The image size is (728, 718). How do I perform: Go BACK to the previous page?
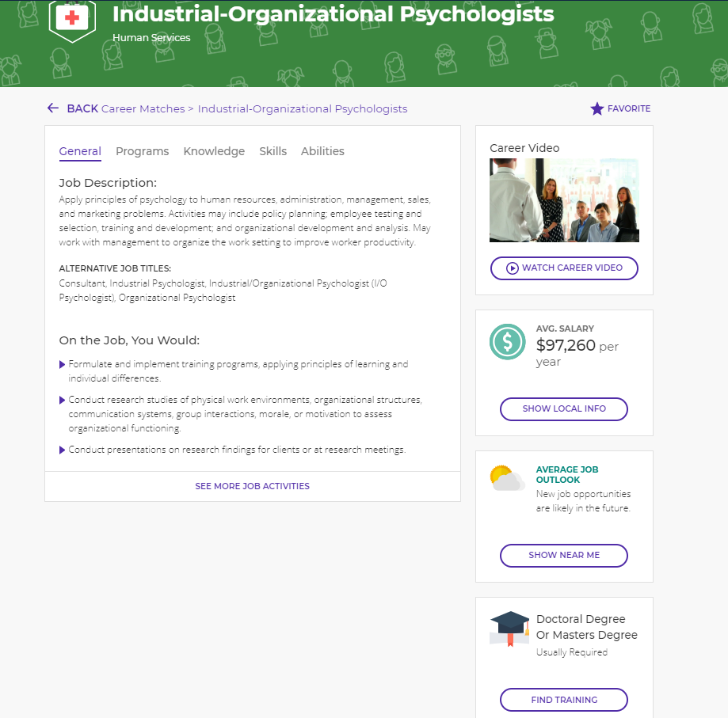[82, 108]
